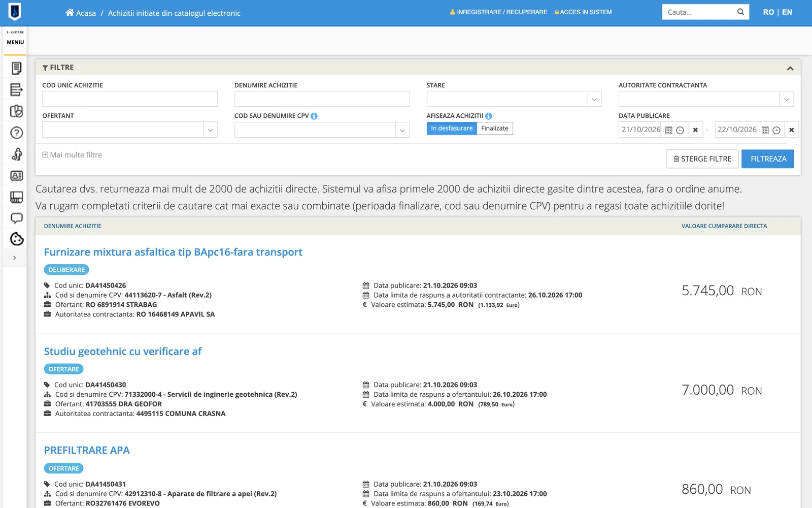
Task: Open the 'PREFILTRARE APA' listing
Action: point(87,451)
